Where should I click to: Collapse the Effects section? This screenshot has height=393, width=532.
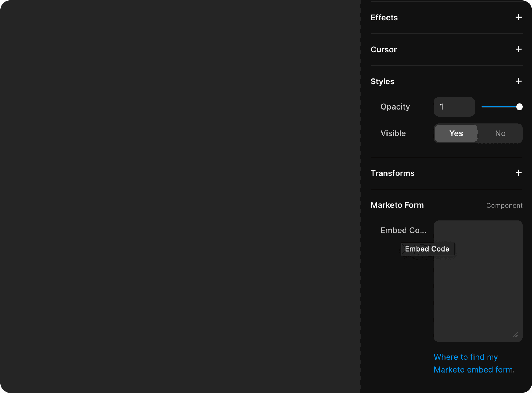tap(384, 18)
